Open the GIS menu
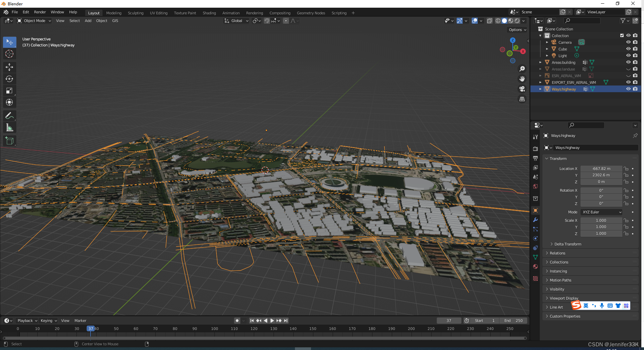The height and width of the screenshot is (350, 644). pyautogui.click(x=115, y=21)
